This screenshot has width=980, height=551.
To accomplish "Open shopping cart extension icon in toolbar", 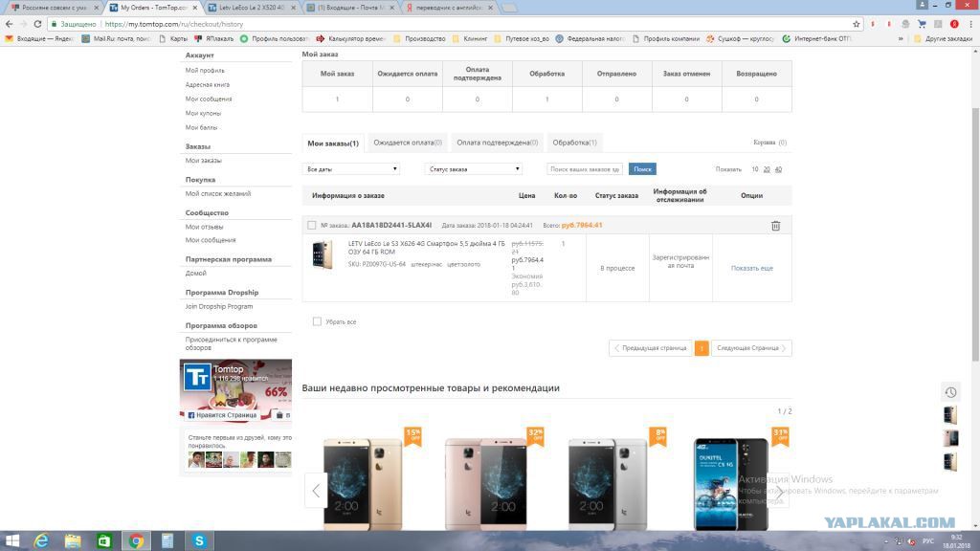I will 922,24.
